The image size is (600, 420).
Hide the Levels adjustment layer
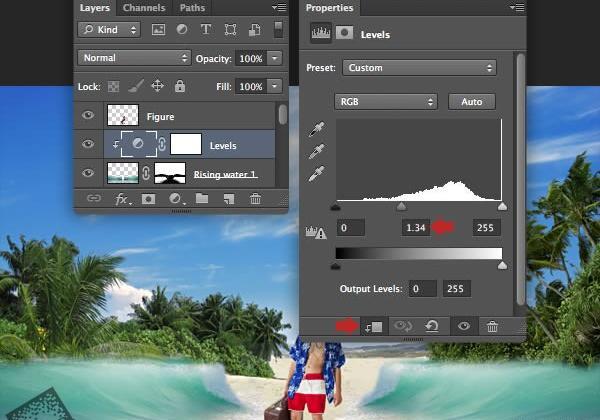click(88, 144)
